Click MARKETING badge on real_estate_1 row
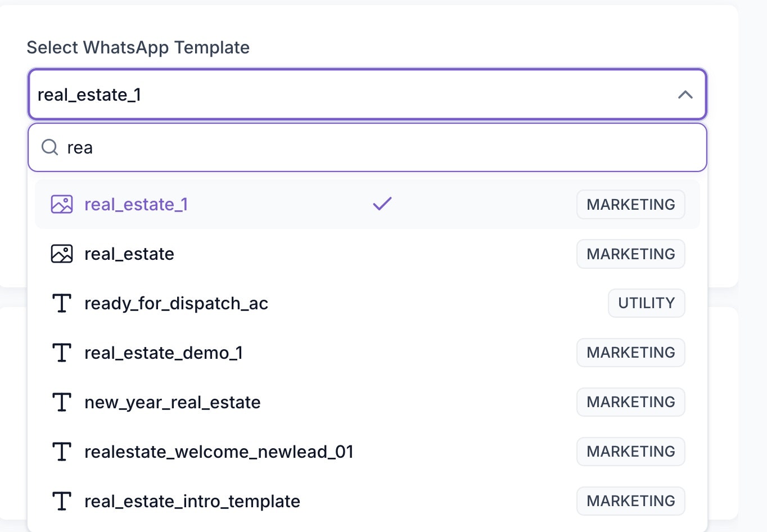 (630, 204)
